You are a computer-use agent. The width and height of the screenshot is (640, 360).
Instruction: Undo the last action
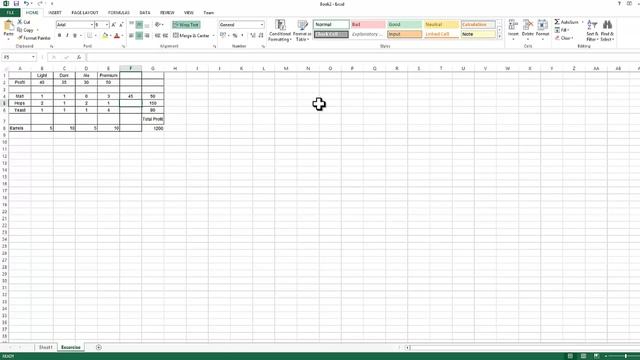click(26, 4)
